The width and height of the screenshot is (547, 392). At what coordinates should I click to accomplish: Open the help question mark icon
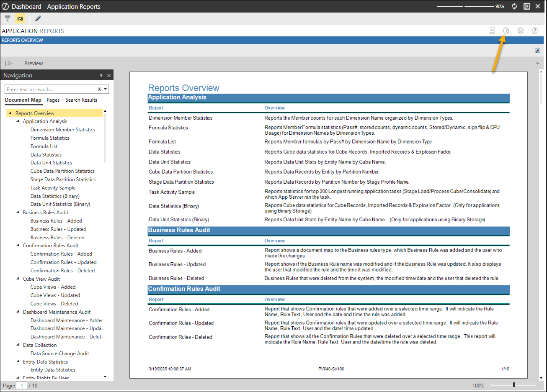coord(535,31)
